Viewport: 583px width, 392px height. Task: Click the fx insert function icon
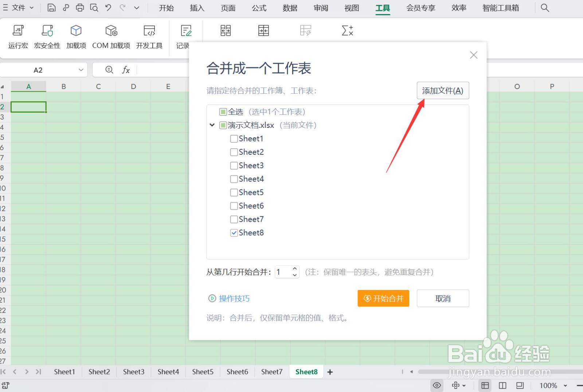[x=126, y=70]
